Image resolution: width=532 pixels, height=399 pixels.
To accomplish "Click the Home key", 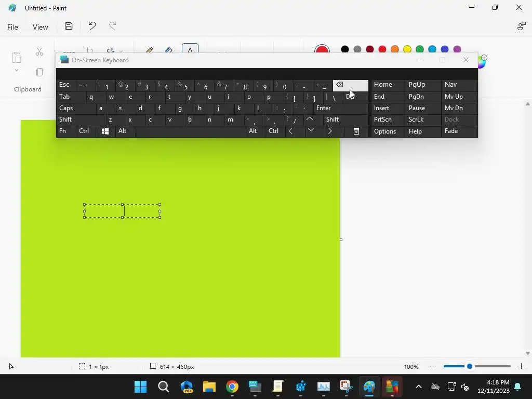I will 388,85.
